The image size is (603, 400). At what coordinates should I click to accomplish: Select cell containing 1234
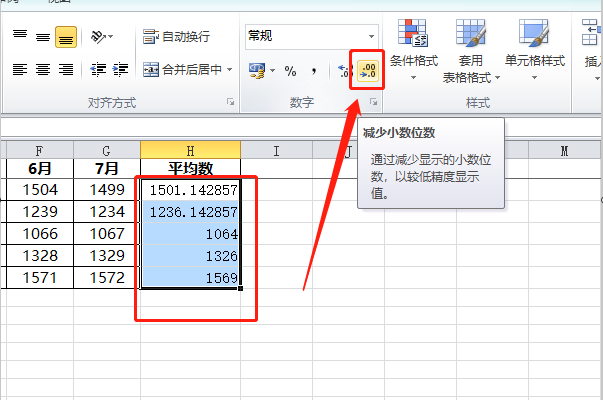coord(107,212)
